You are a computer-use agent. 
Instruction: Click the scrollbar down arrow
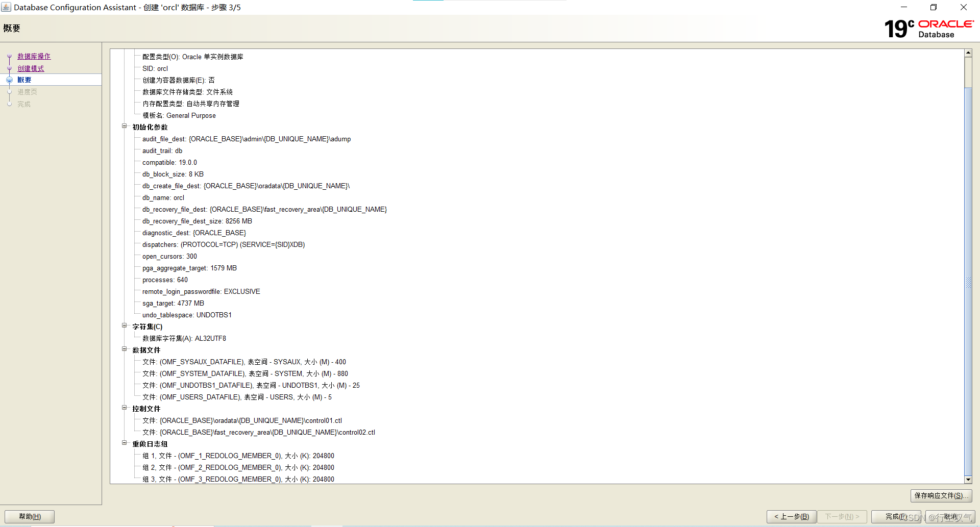[x=968, y=480]
